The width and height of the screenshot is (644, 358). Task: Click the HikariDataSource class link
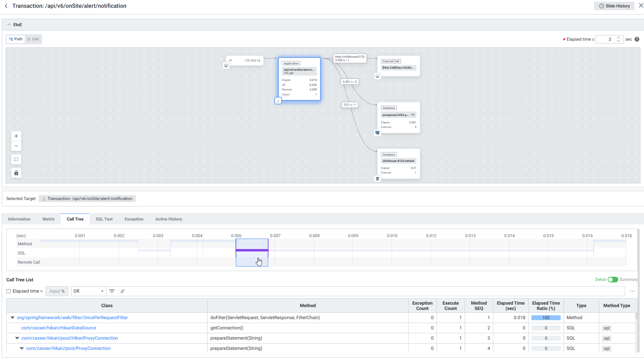[x=59, y=328]
